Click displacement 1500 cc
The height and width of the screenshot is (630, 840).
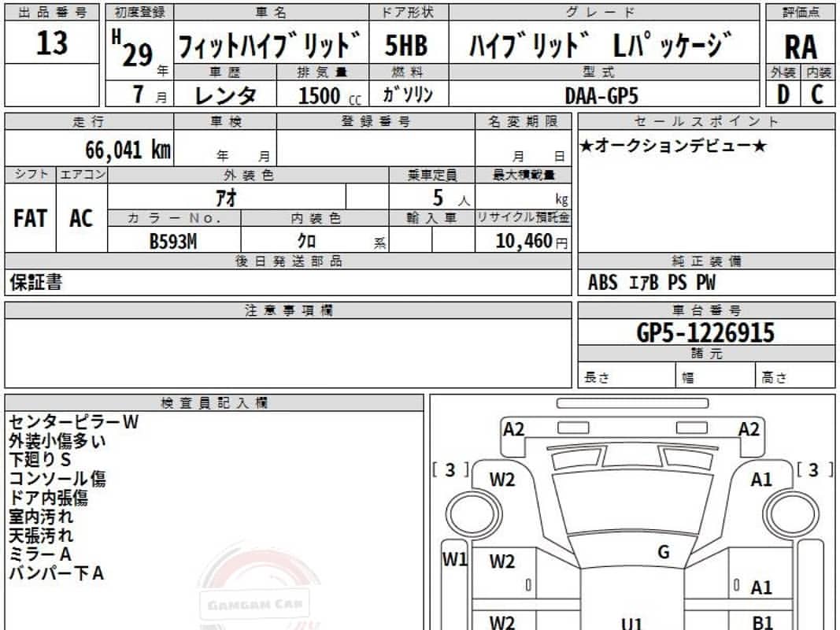(x=329, y=96)
